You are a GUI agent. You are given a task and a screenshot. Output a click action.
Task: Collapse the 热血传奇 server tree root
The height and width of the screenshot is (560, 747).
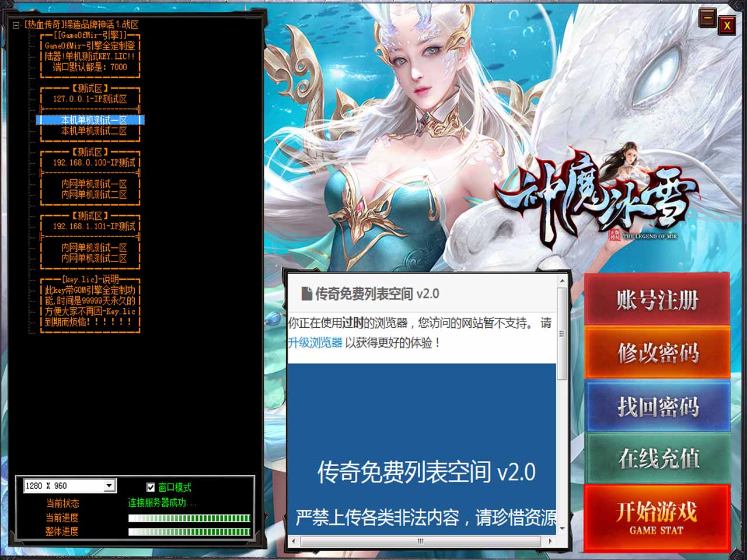point(16,25)
